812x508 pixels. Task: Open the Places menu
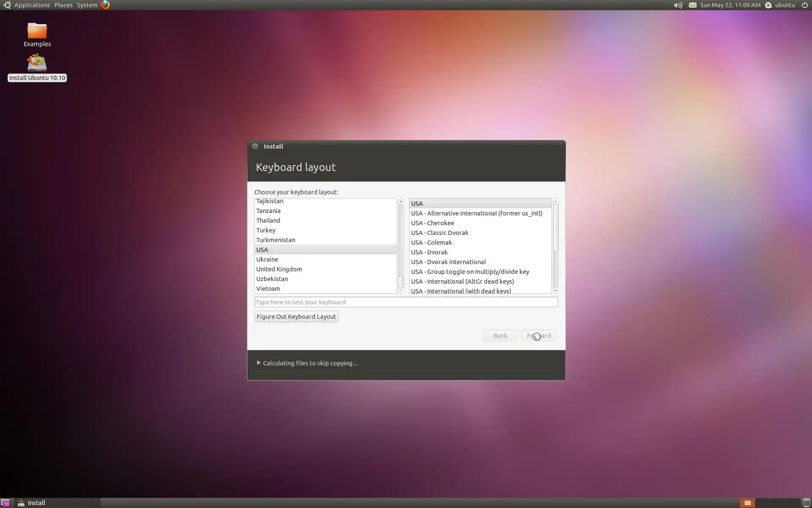pos(63,5)
